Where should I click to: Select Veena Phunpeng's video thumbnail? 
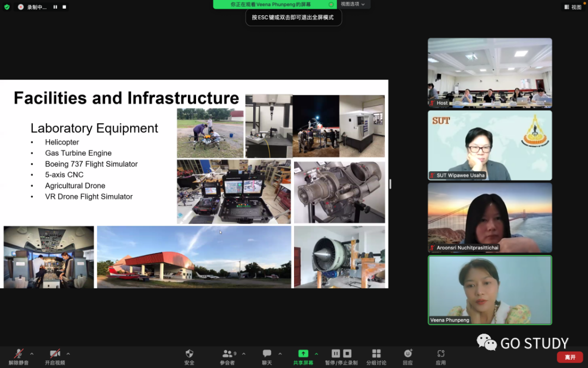(x=489, y=289)
